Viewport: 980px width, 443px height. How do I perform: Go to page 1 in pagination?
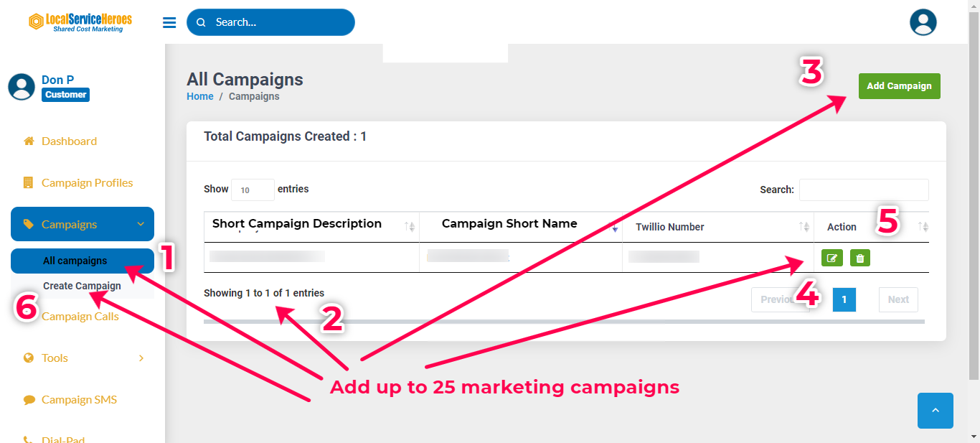pyautogui.click(x=844, y=299)
